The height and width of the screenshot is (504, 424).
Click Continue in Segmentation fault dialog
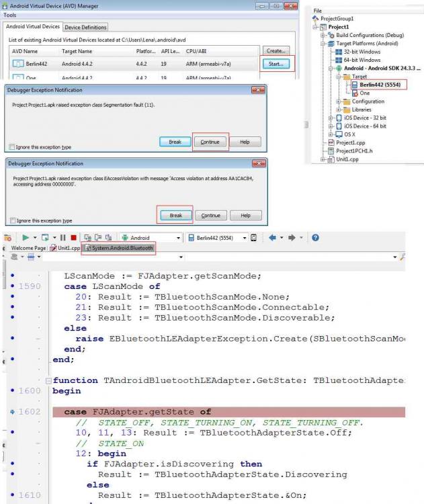tap(210, 142)
